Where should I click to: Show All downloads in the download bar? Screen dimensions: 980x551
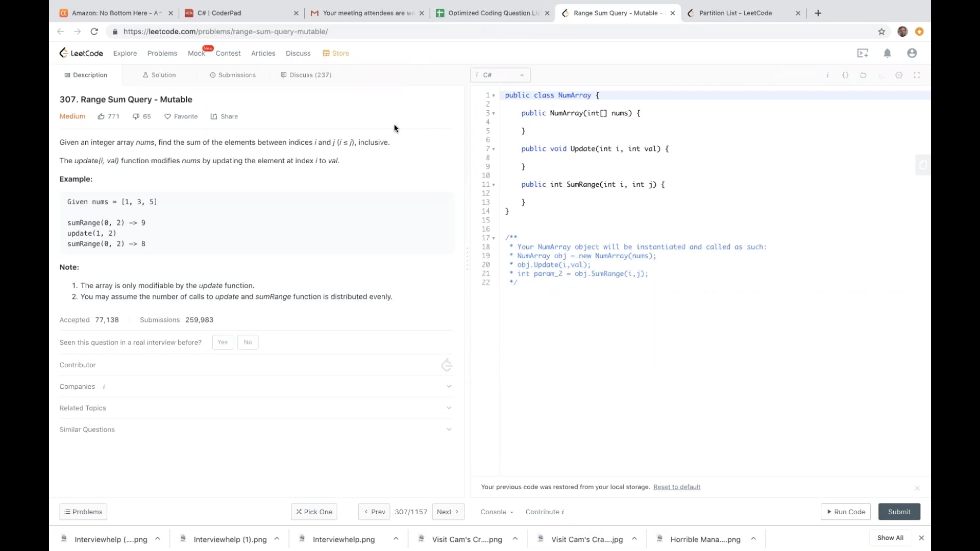pos(890,537)
